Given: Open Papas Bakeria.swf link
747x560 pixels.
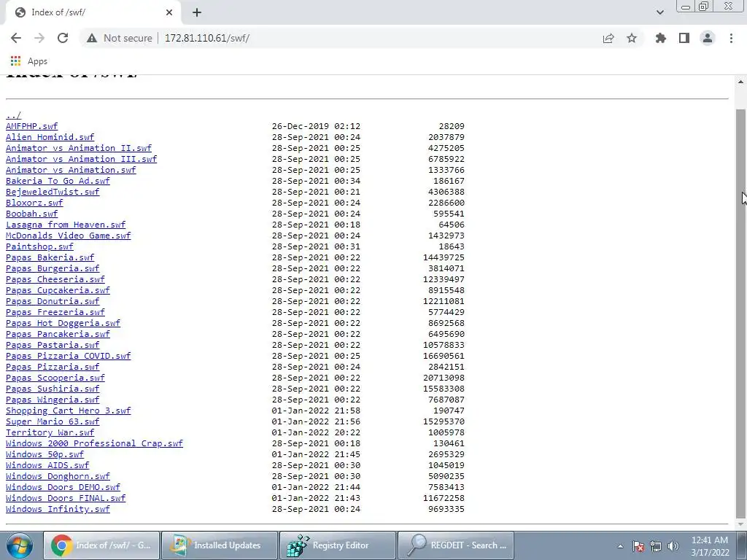Looking at the screenshot, I should click(50, 257).
